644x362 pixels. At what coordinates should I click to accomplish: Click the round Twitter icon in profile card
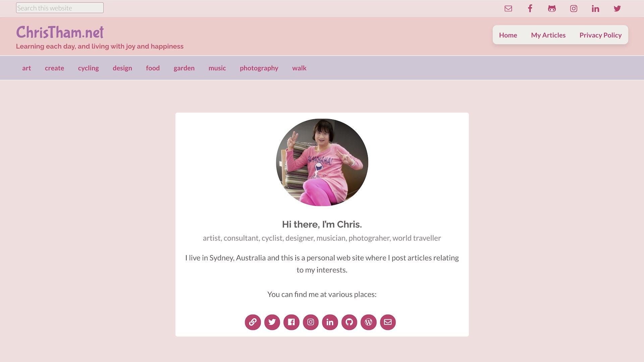[x=272, y=322]
